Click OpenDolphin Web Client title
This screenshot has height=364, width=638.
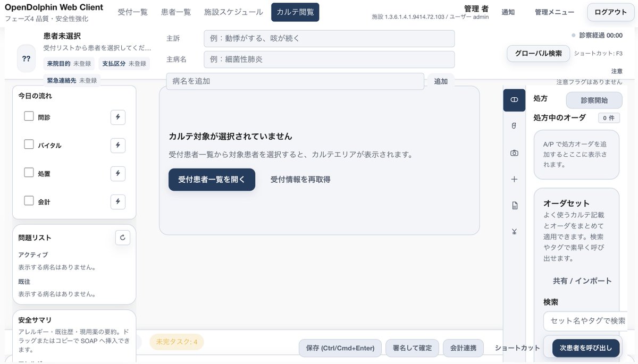coord(54,7)
